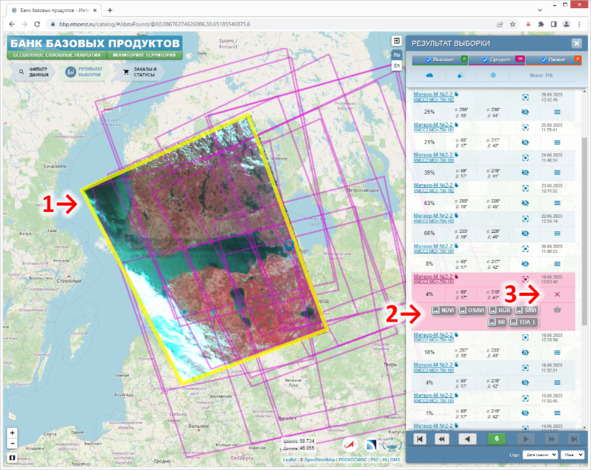Screen dimensions: 591x470
Task: Open map layers control at bottom-left
Action: pyautogui.click(x=12, y=458)
